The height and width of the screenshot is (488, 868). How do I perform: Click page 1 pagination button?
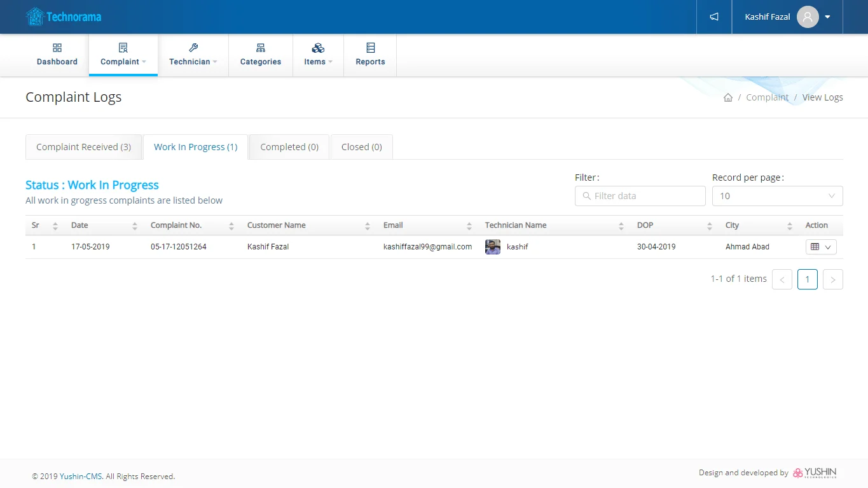807,279
